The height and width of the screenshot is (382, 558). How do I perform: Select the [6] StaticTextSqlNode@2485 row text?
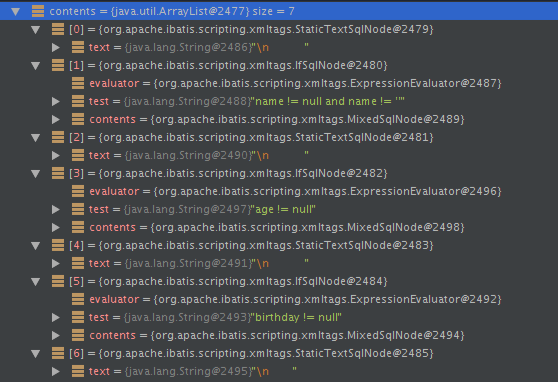[251, 353]
